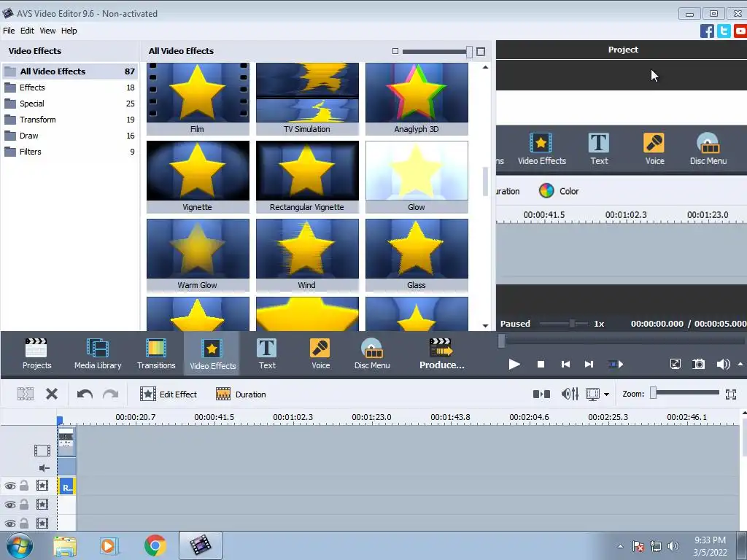Select All Video Effects folder
Screen dimensions: 747x560
pyautogui.click(x=69, y=71)
